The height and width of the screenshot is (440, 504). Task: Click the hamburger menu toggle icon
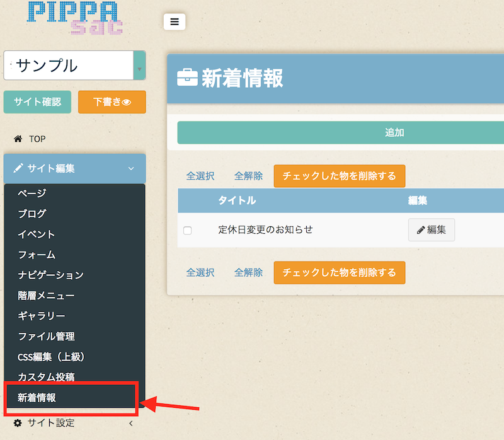175,21
